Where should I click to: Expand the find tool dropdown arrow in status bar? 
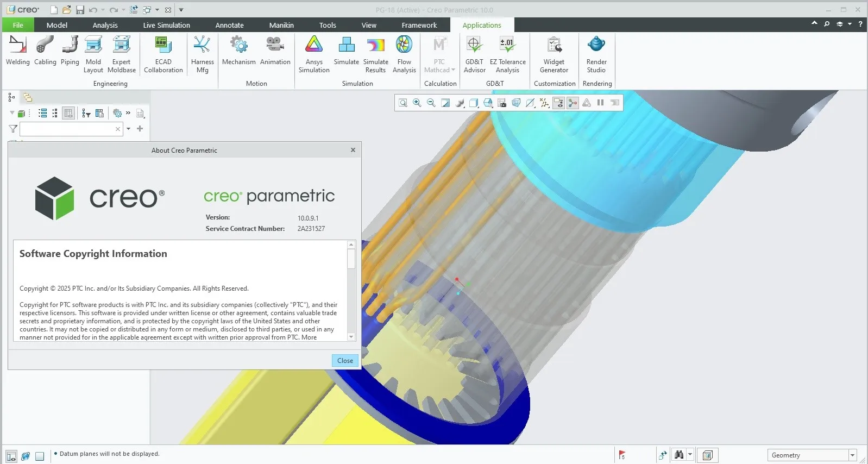tap(690, 454)
